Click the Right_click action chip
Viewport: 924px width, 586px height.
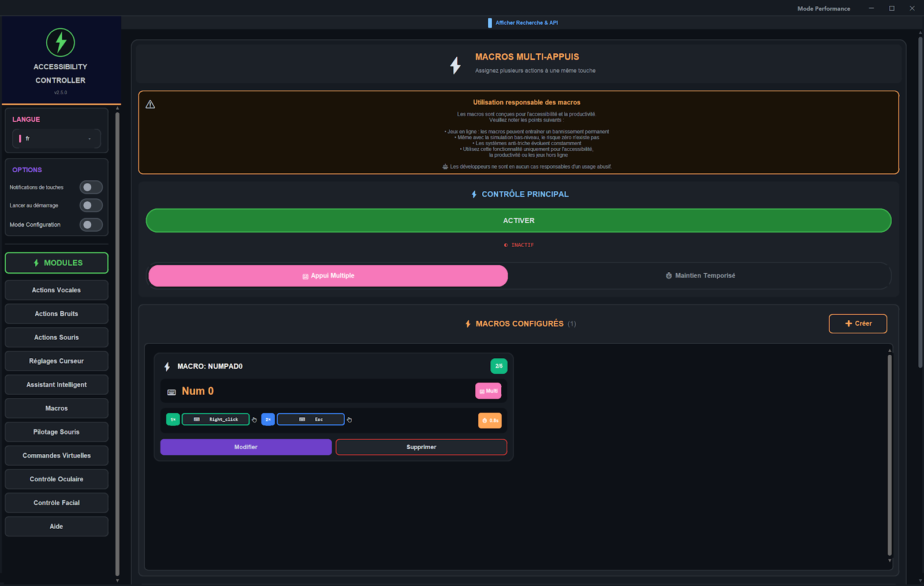(x=216, y=420)
